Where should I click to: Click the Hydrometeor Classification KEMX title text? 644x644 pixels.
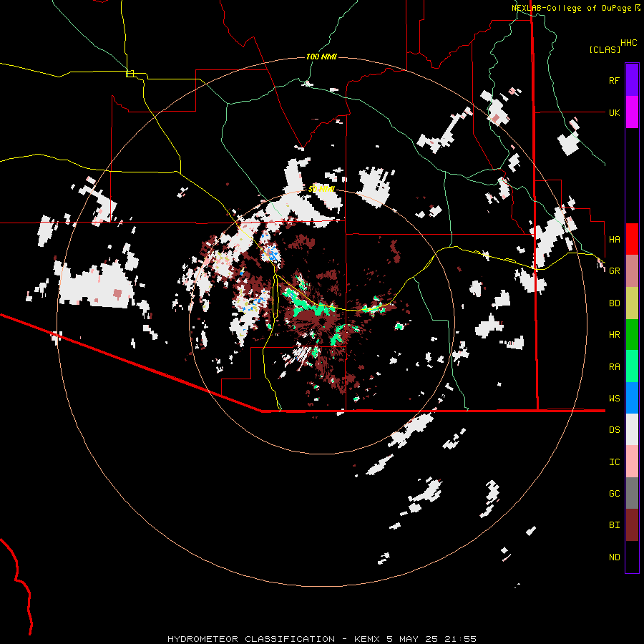click(x=273, y=639)
